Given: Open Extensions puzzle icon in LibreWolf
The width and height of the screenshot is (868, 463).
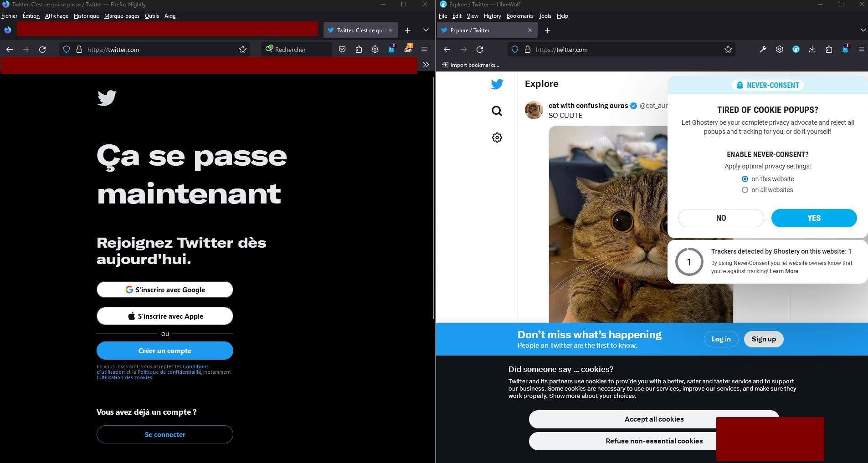Looking at the screenshot, I should pos(829,50).
